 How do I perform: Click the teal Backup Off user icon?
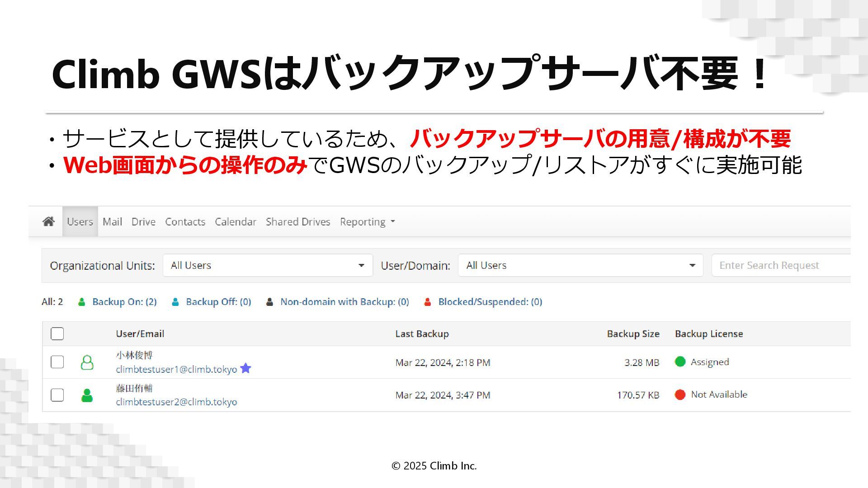pyautogui.click(x=175, y=302)
